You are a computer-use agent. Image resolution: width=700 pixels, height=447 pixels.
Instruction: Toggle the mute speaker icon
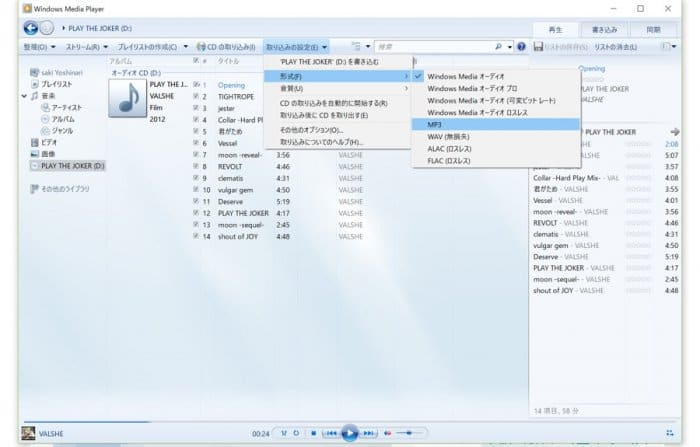(x=388, y=433)
